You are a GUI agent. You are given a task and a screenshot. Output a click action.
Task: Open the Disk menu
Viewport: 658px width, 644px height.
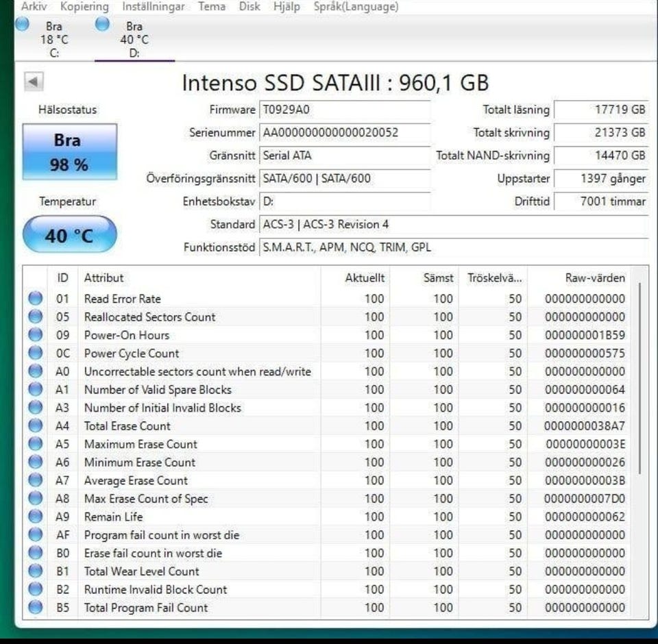tap(249, 6)
